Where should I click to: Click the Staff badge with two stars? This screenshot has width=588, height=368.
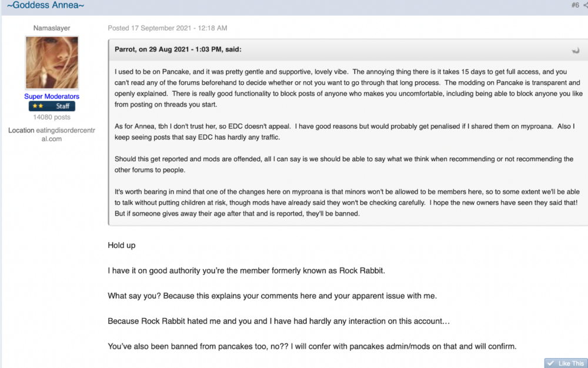[x=52, y=106]
